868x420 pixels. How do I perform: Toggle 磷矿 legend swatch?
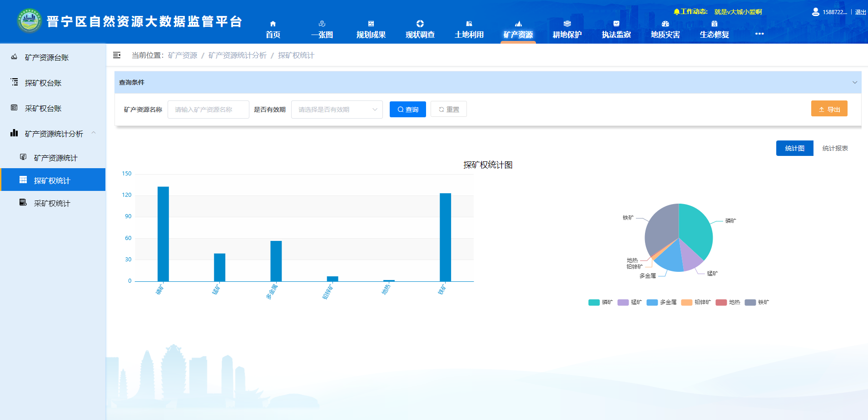tap(594, 302)
